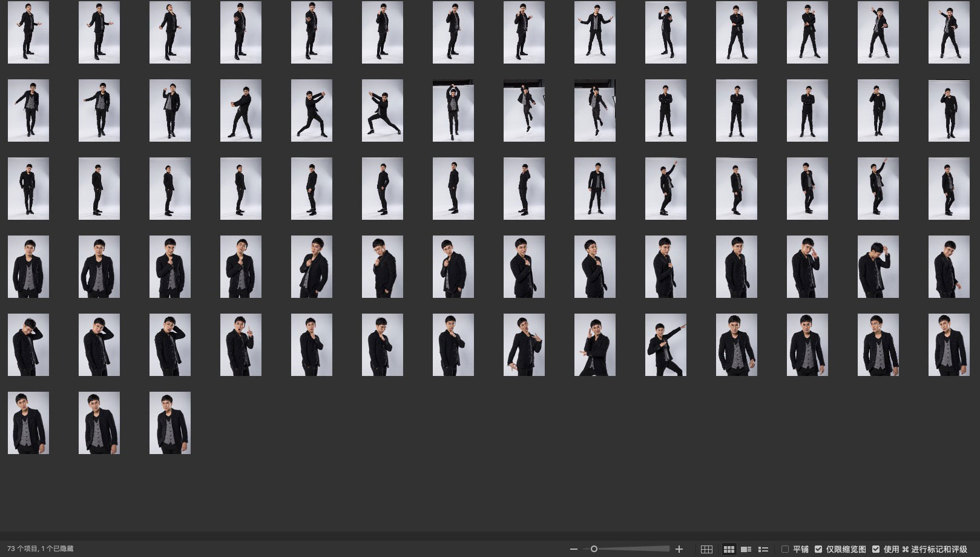980x557 pixels.
Task: Select the dab pose thumbnail
Action: click(666, 344)
